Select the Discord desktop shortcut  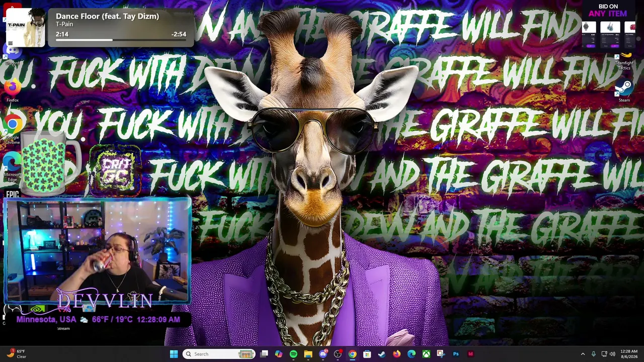(x=12, y=54)
